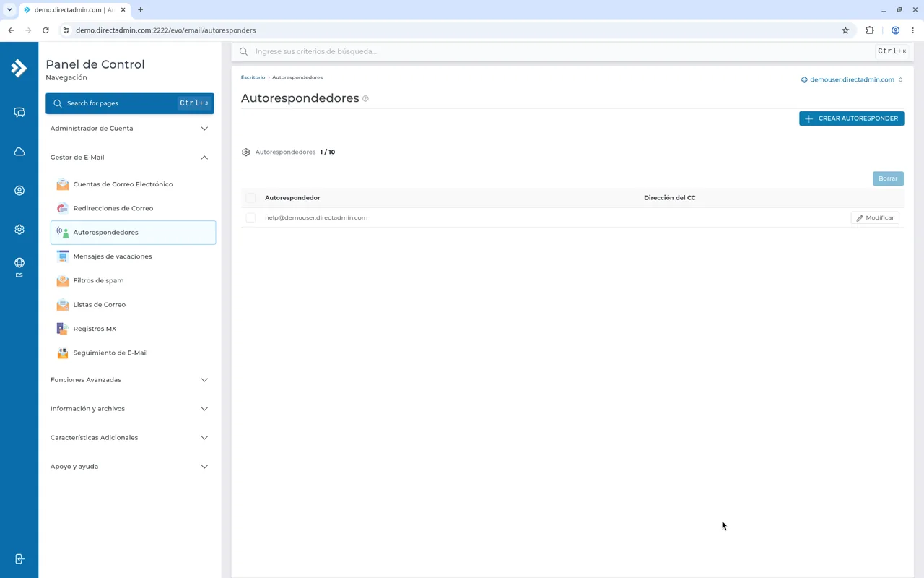The width and height of the screenshot is (924, 578).
Task: Click Modificar for the help autoresponder
Action: 875,217
